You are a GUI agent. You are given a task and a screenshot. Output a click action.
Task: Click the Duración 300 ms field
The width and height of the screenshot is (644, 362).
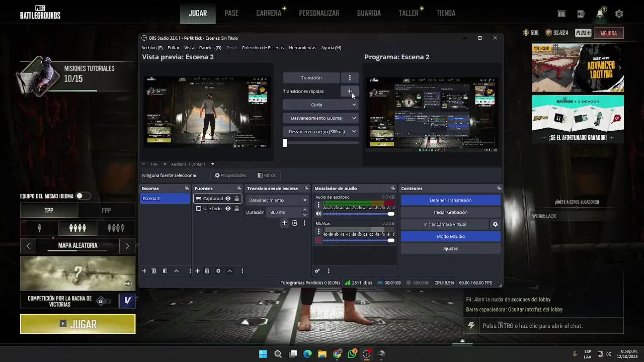(284, 212)
